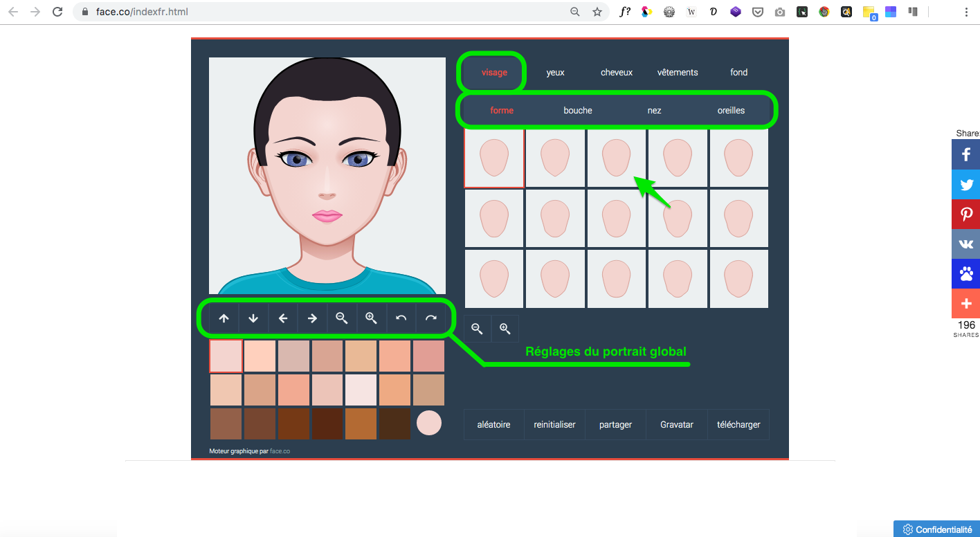Shift the portrait left with the left arrow
The width and height of the screenshot is (980, 537).
(283, 318)
